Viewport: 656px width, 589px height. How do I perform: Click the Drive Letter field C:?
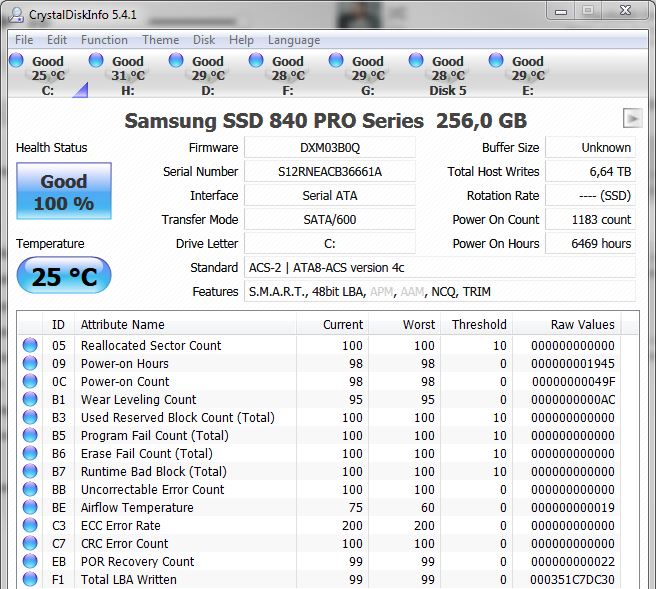click(330, 243)
